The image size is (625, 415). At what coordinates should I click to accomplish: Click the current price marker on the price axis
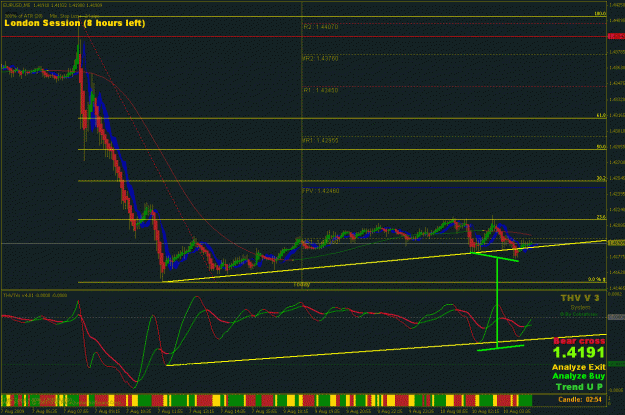tap(616, 243)
